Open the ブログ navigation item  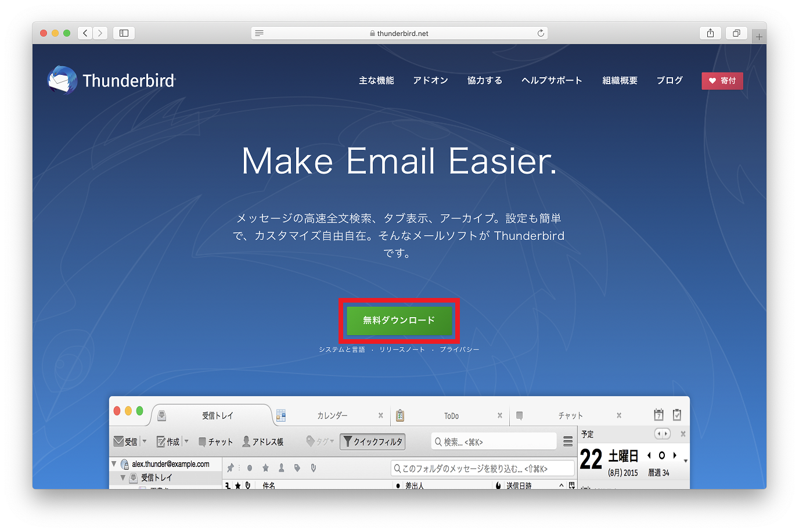[670, 81]
